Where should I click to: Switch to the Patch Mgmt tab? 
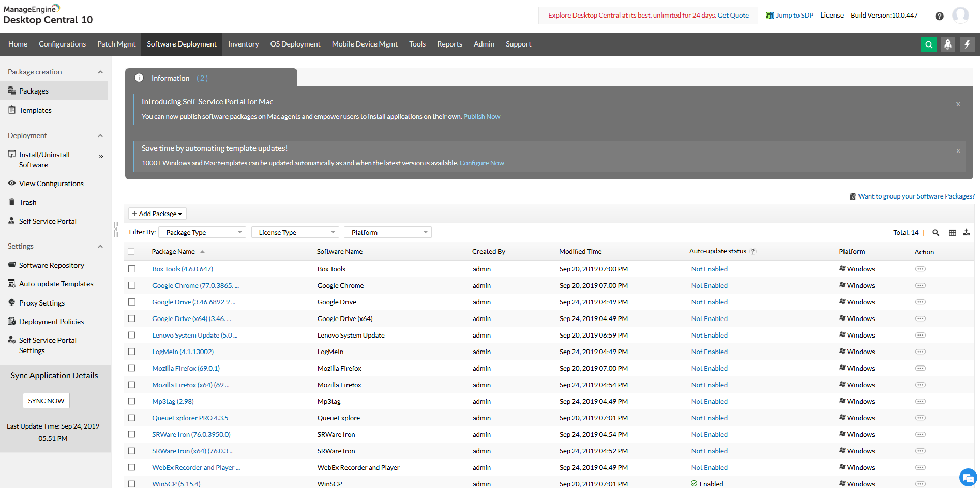(x=116, y=44)
